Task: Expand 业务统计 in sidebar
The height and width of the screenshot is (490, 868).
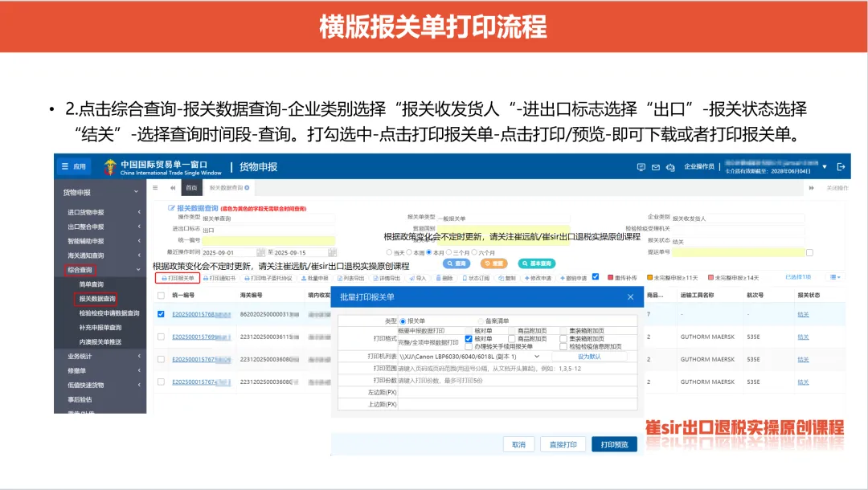Action: (100, 356)
